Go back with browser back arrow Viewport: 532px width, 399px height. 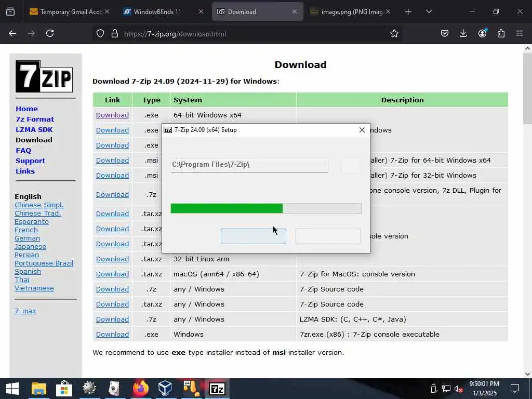tap(12, 33)
